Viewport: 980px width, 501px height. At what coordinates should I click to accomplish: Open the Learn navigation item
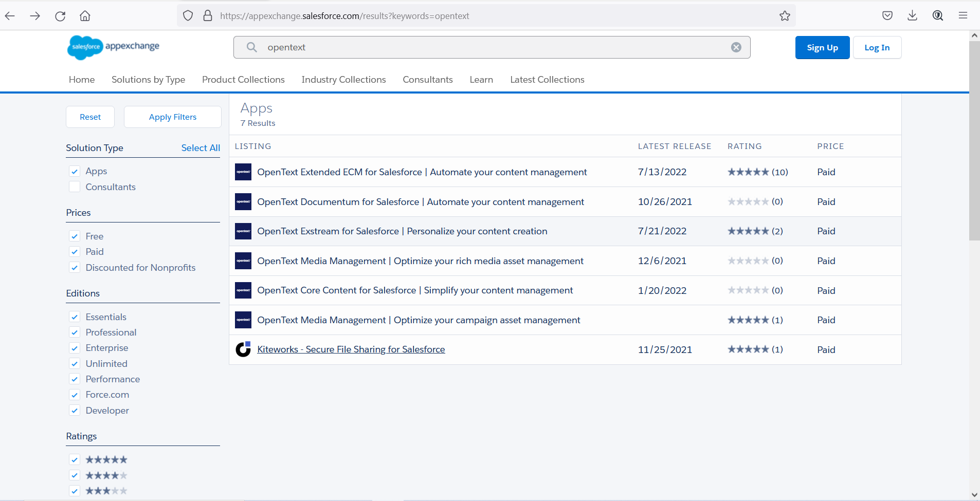(x=481, y=80)
